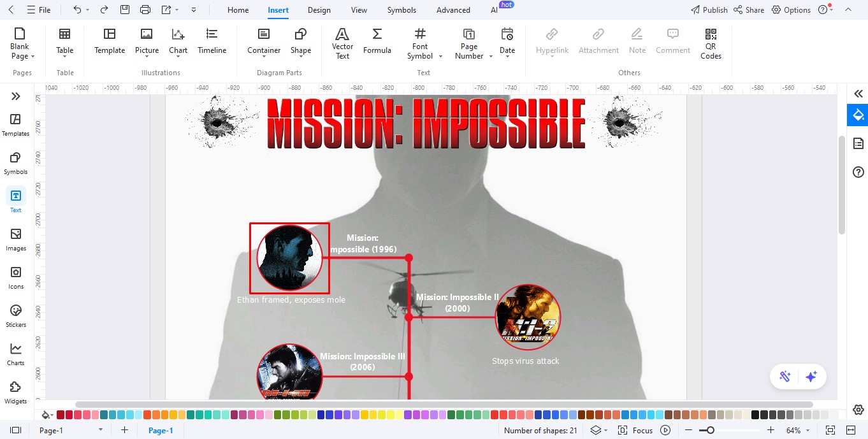Screen dimensions: 868x439
Task: Start presentation play button in status bar
Action: [665, 430]
